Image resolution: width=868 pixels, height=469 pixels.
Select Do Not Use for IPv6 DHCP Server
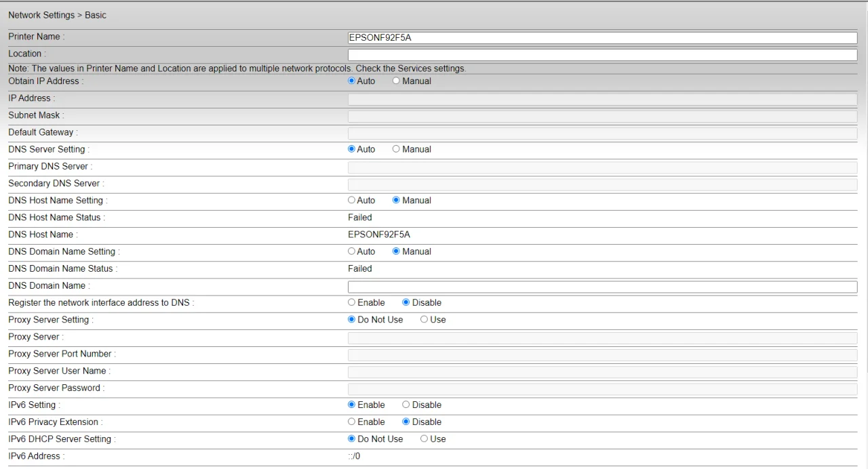[351, 439]
